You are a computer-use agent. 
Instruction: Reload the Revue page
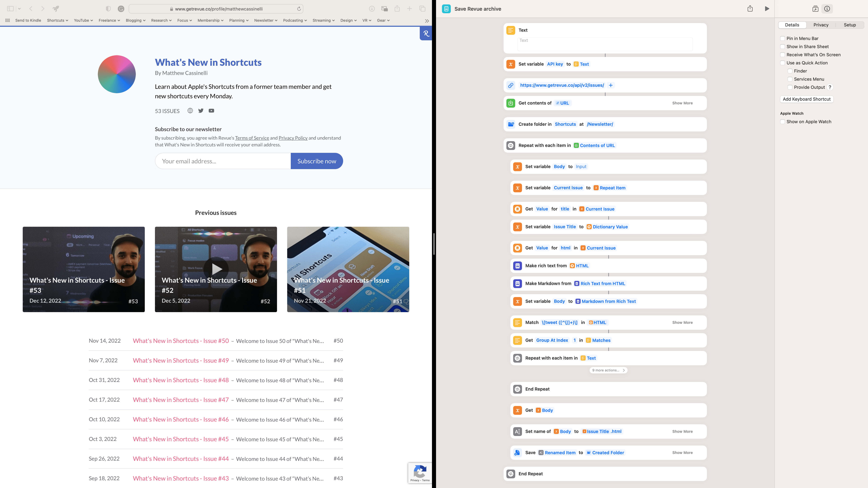[299, 9]
